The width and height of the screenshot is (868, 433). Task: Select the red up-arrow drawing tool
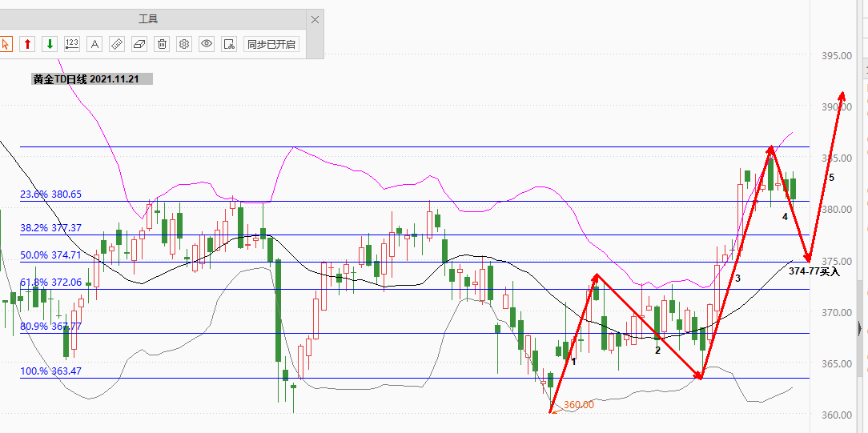pos(27,44)
